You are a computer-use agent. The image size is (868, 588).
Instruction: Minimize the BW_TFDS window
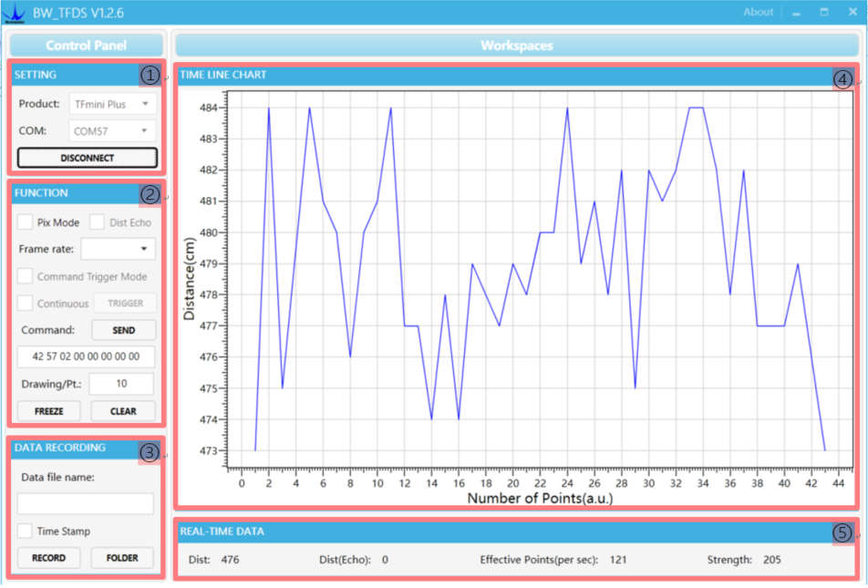797,12
